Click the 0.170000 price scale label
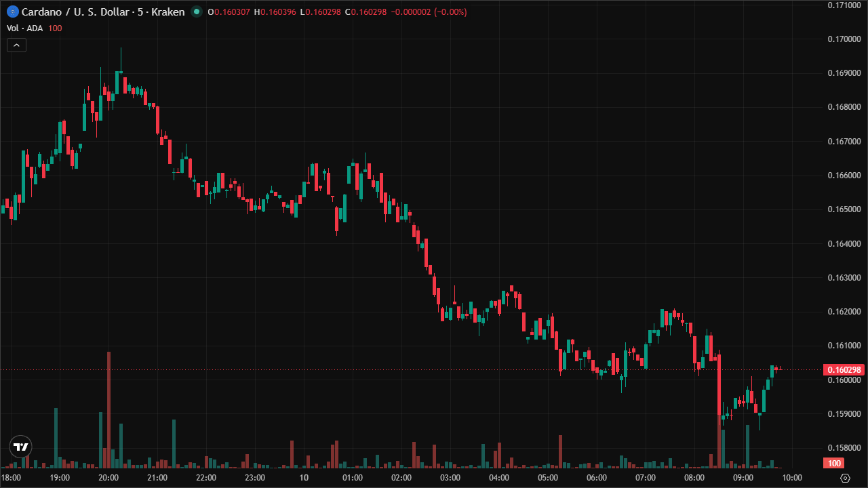Screen dimensions: 868x488 tap(844, 39)
